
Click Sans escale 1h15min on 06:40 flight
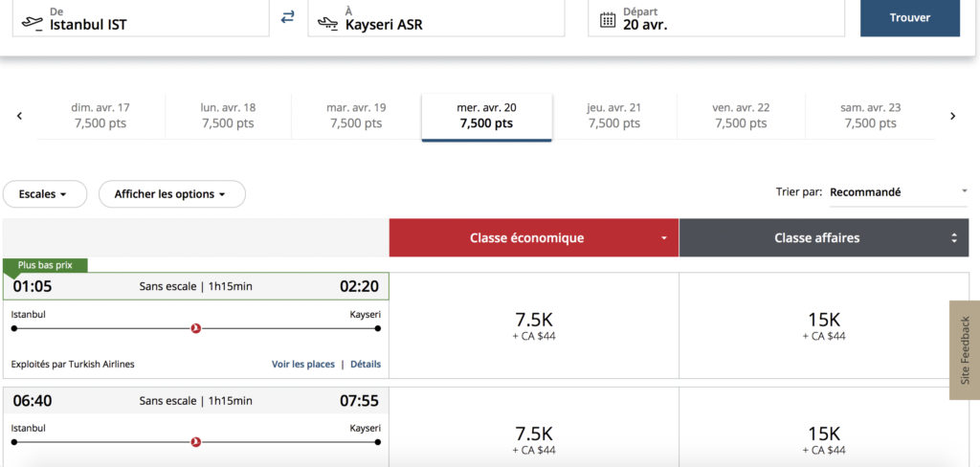click(x=195, y=401)
